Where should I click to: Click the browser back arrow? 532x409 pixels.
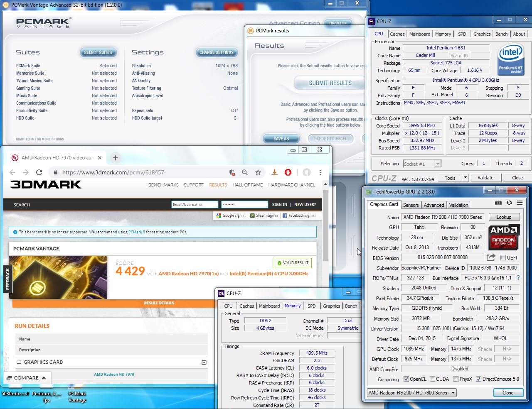(x=12, y=172)
